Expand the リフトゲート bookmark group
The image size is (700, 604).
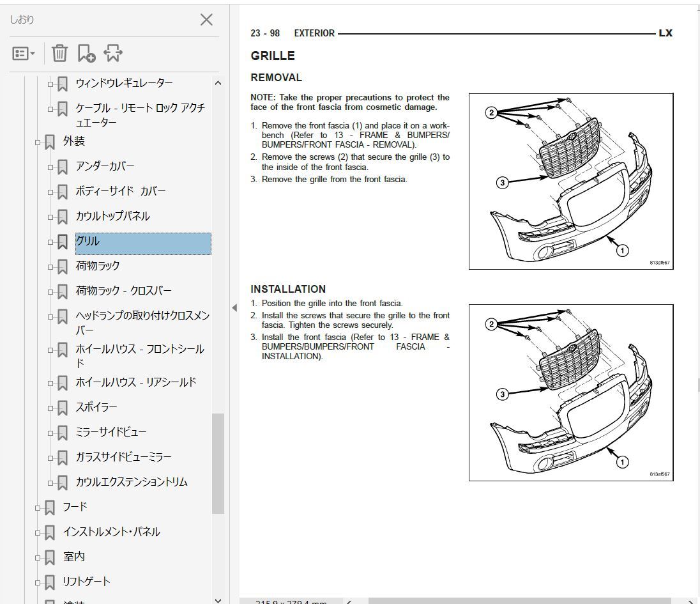pyautogui.click(x=38, y=582)
